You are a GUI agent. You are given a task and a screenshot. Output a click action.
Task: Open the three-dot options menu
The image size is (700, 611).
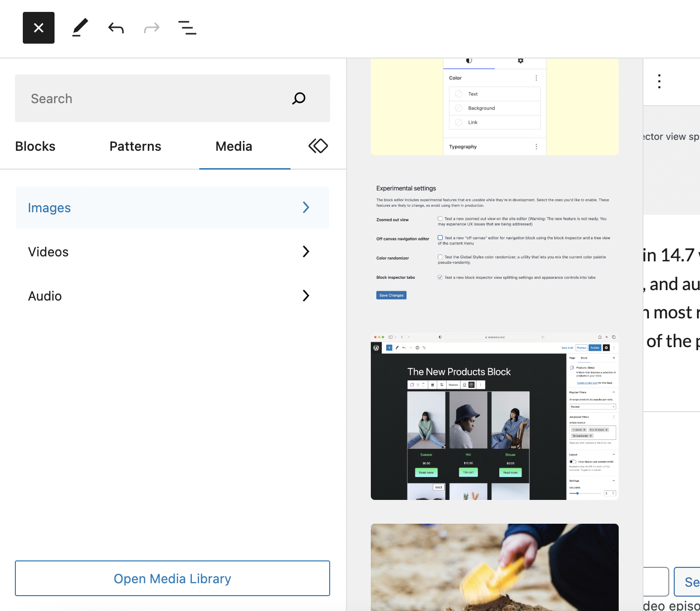659,81
